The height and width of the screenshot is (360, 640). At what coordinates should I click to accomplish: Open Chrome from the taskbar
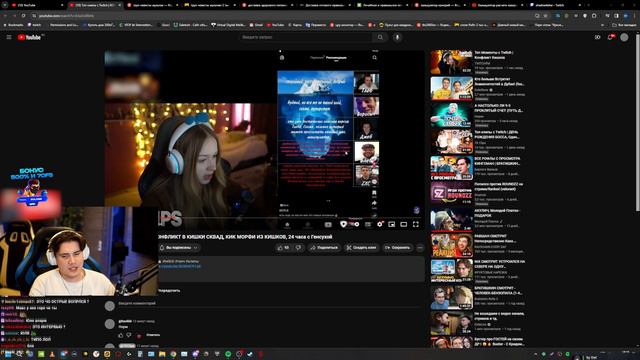(x=173, y=354)
